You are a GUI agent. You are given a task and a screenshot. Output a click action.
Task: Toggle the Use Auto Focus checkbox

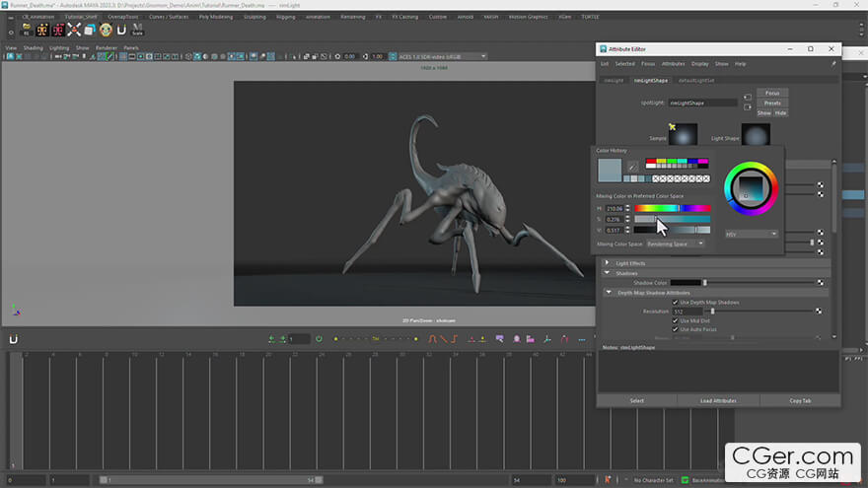click(675, 329)
